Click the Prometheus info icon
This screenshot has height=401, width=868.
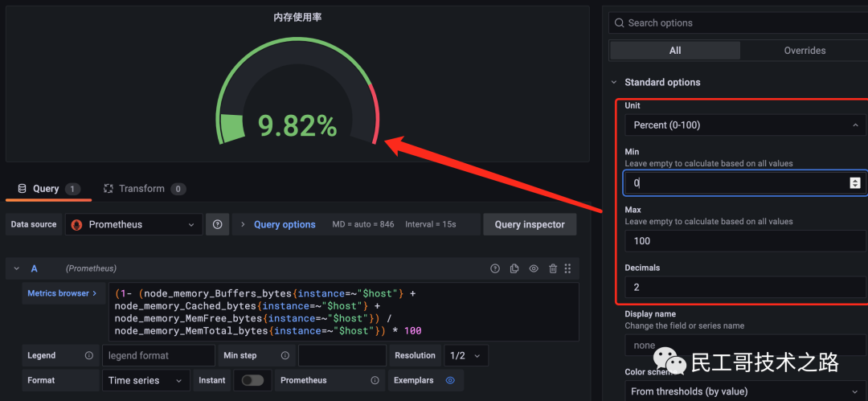click(375, 380)
